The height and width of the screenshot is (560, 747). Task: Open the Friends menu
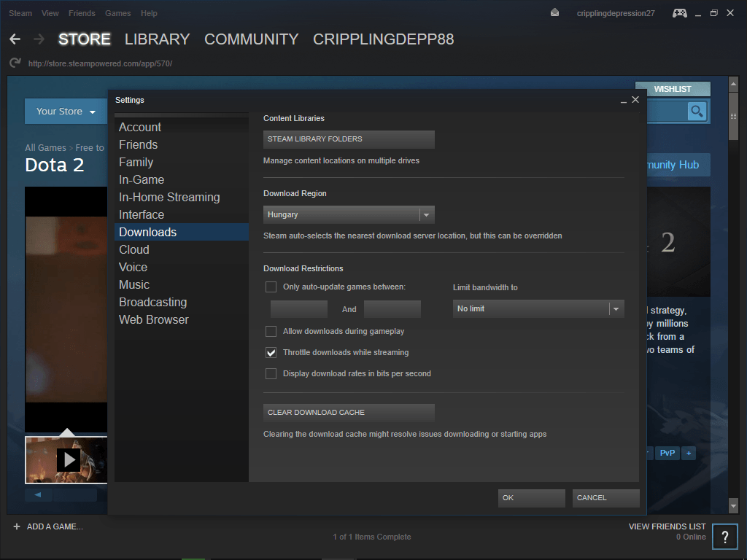coord(82,13)
